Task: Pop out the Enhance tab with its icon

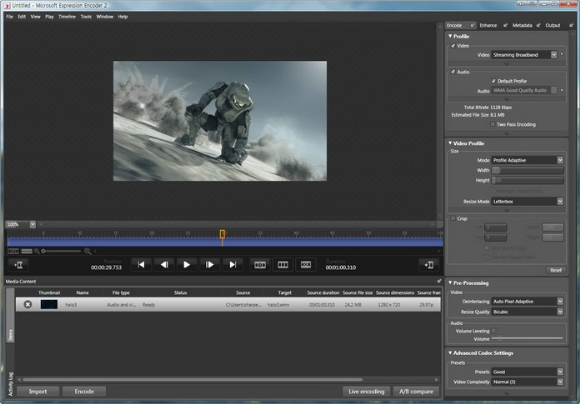Action: coord(505,25)
